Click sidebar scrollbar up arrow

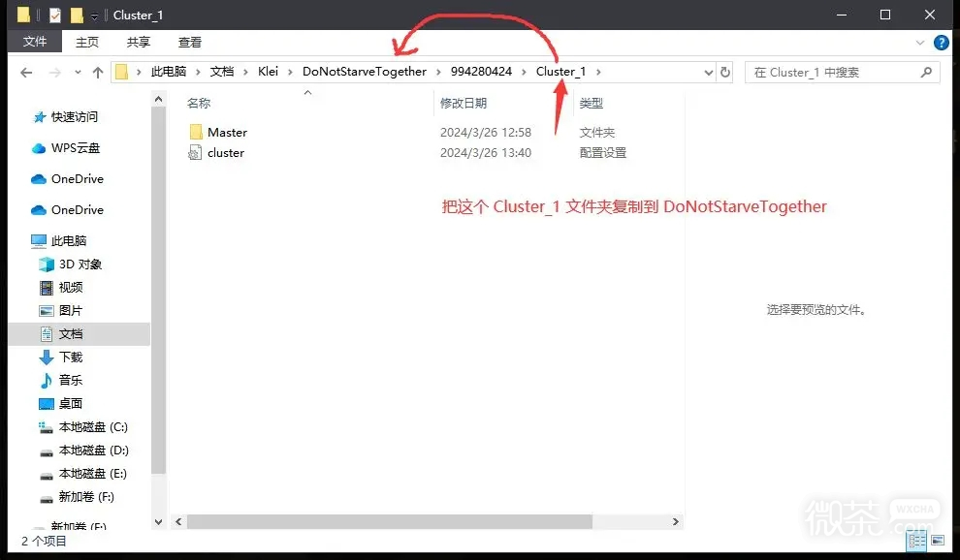(159, 99)
